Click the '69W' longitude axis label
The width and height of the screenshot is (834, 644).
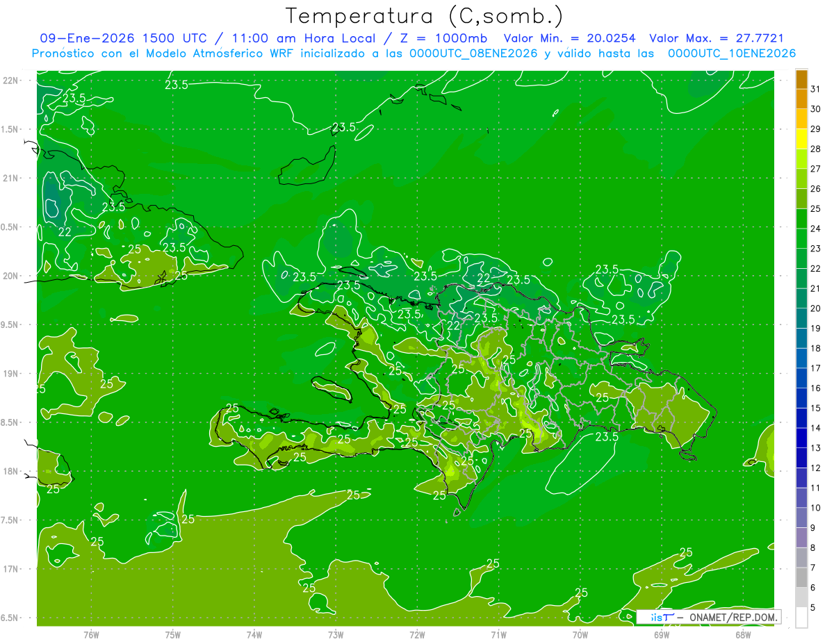click(x=662, y=634)
